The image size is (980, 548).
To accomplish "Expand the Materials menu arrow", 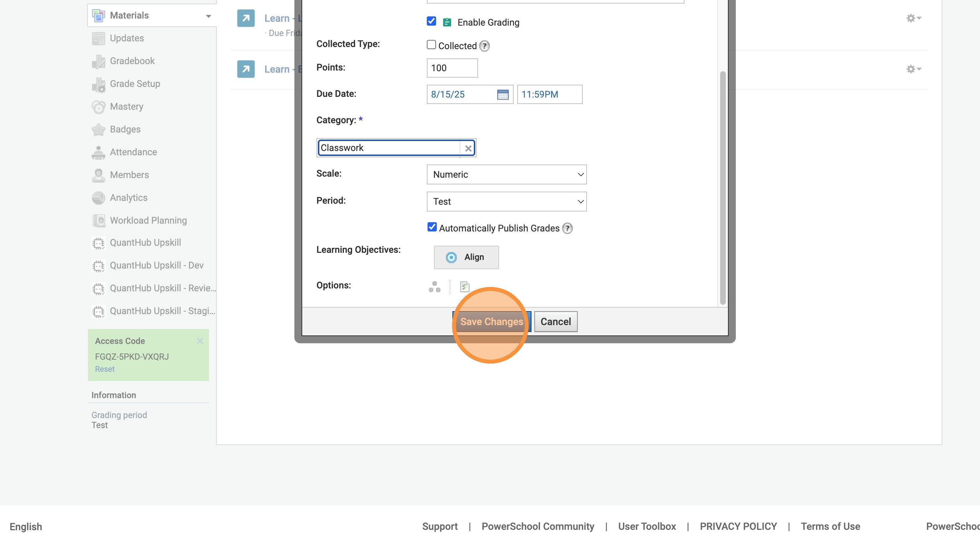I will (208, 16).
